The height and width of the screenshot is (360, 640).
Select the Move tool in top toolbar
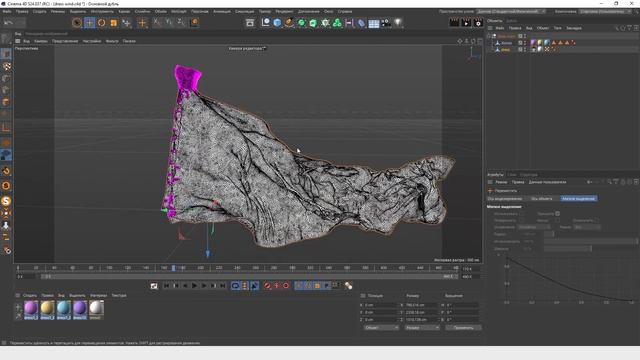(89, 23)
